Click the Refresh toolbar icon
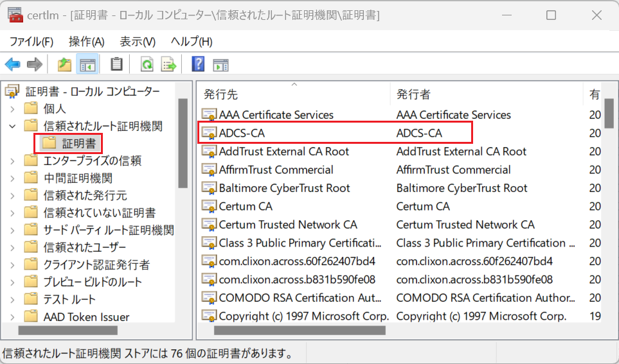Screen dimensions: 619x364 [x=147, y=64]
